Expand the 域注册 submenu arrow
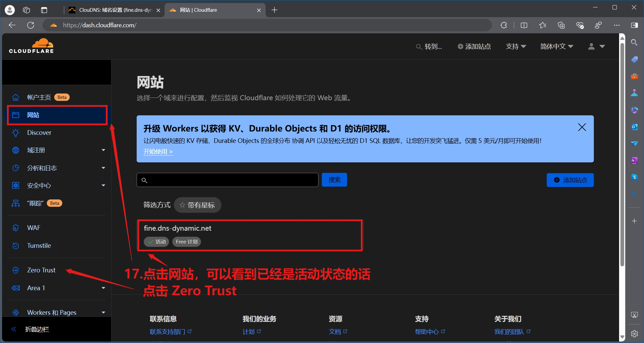Image resolution: width=644 pixels, height=343 pixels. 103,150
